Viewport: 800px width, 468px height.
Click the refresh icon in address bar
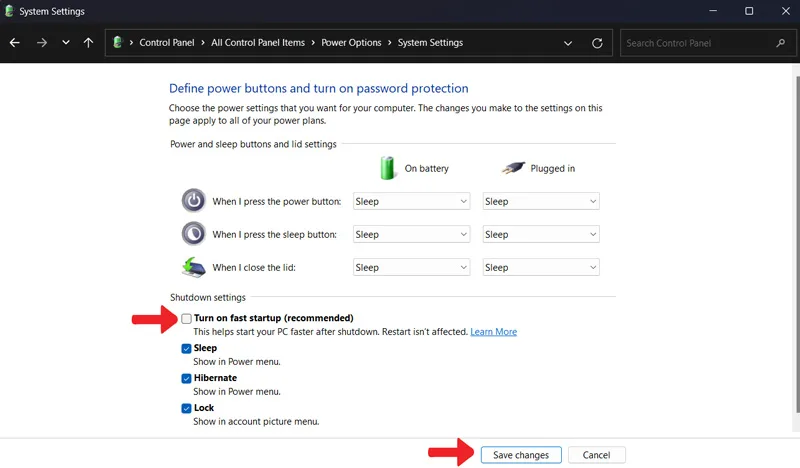[x=597, y=43]
